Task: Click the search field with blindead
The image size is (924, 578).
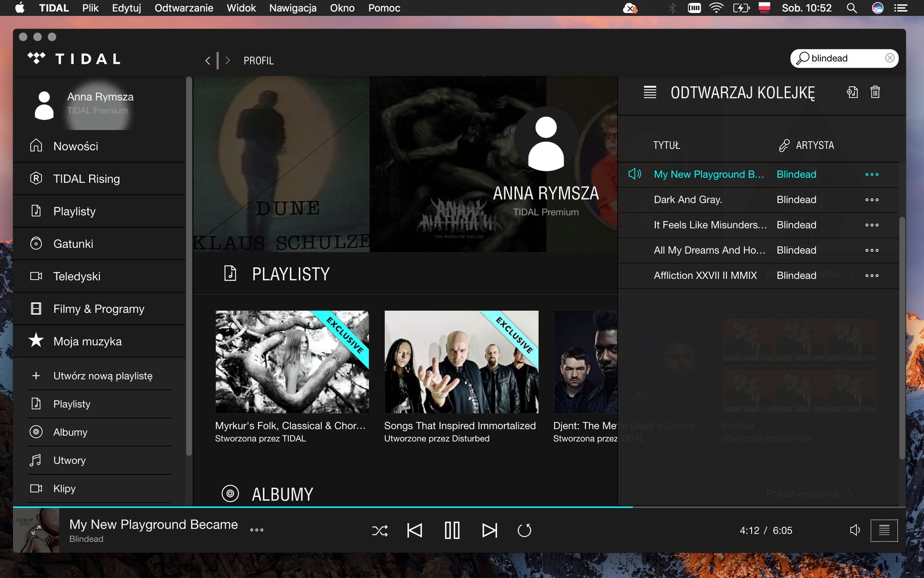Action: [x=844, y=58]
